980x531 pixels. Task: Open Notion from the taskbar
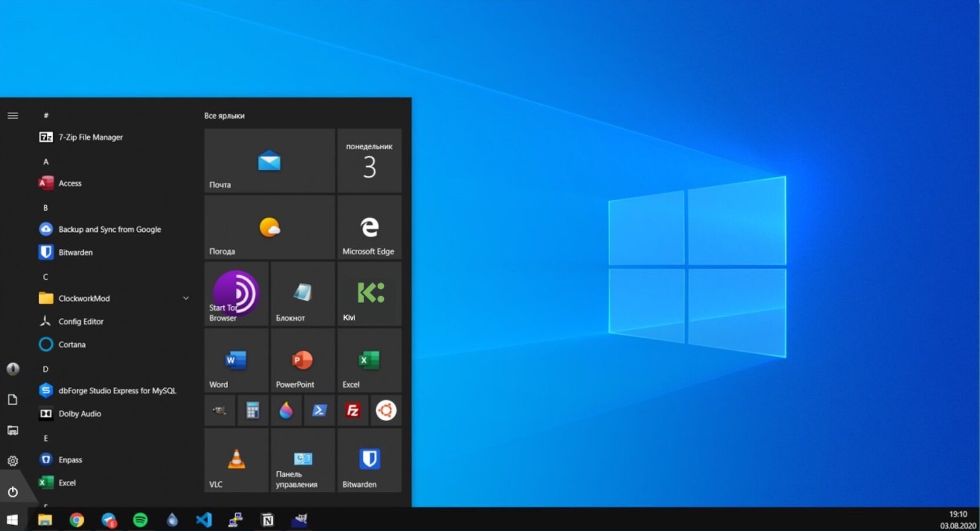(267, 520)
